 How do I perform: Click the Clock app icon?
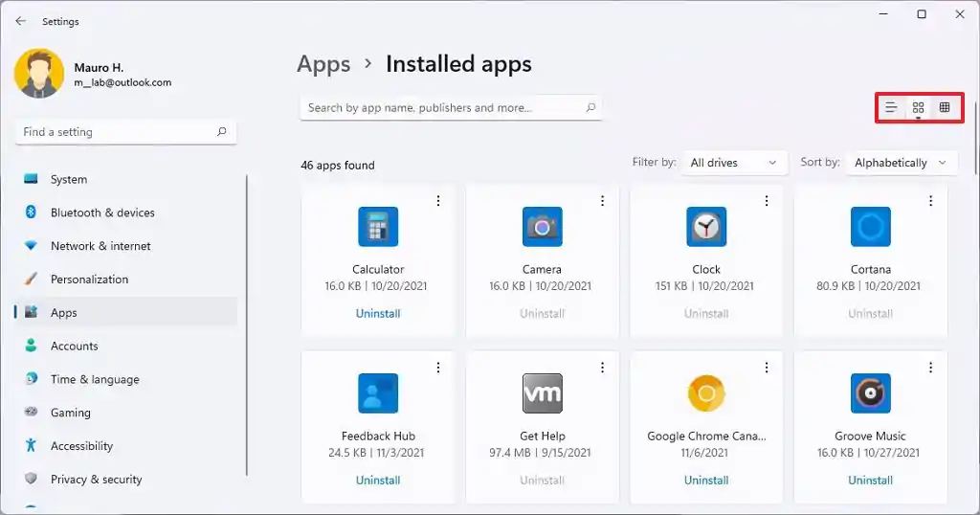[x=706, y=227]
